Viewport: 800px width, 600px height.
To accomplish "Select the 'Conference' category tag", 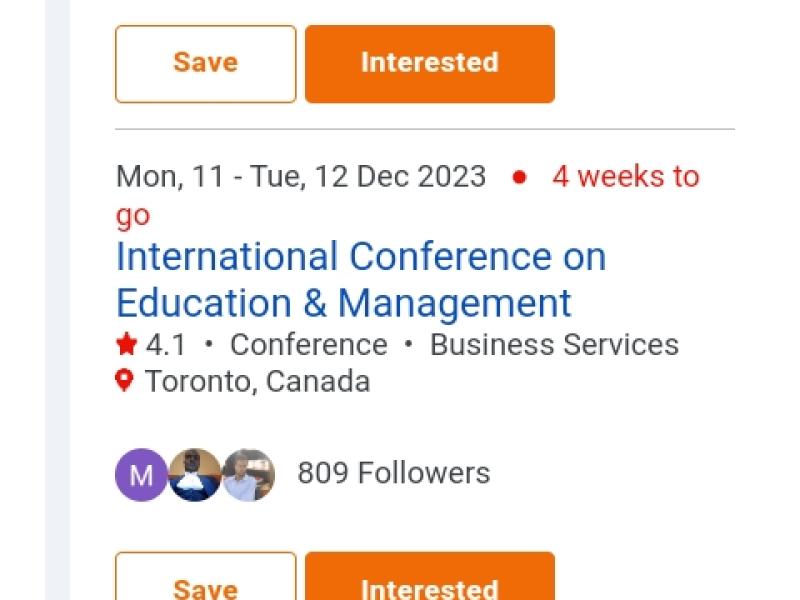I will [x=308, y=345].
